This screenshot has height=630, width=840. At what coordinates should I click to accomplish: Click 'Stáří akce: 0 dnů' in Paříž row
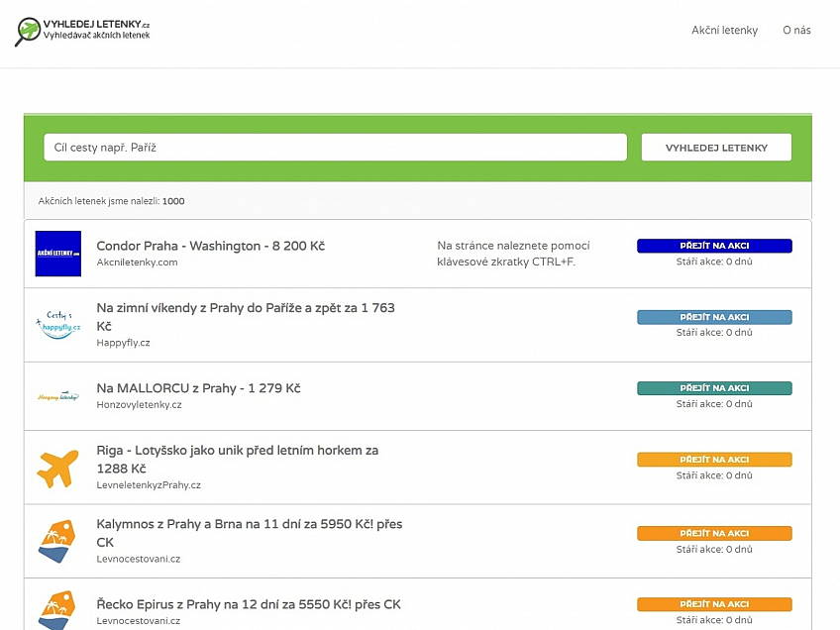714,332
